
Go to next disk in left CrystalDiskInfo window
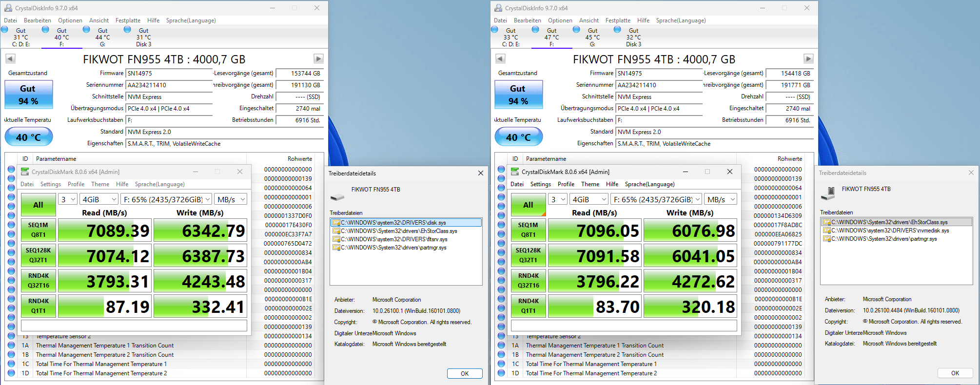click(x=318, y=59)
